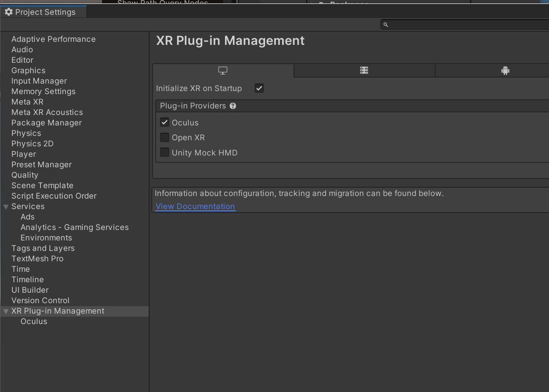Select the Time settings category
This screenshot has width=549, height=392.
pos(20,269)
